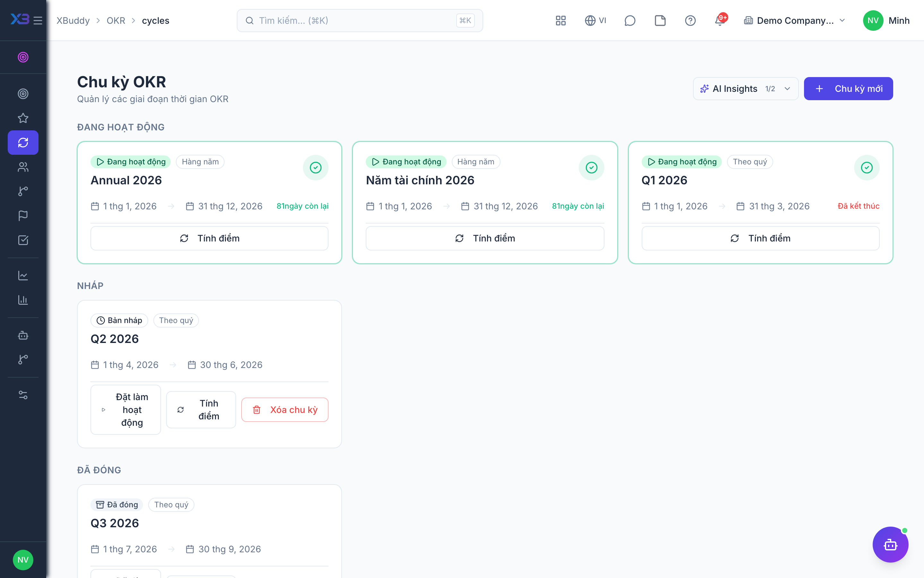Click Tính điểm on Năm tài chính 2026 card
Image resolution: width=924 pixels, height=578 pixels.
484,238
